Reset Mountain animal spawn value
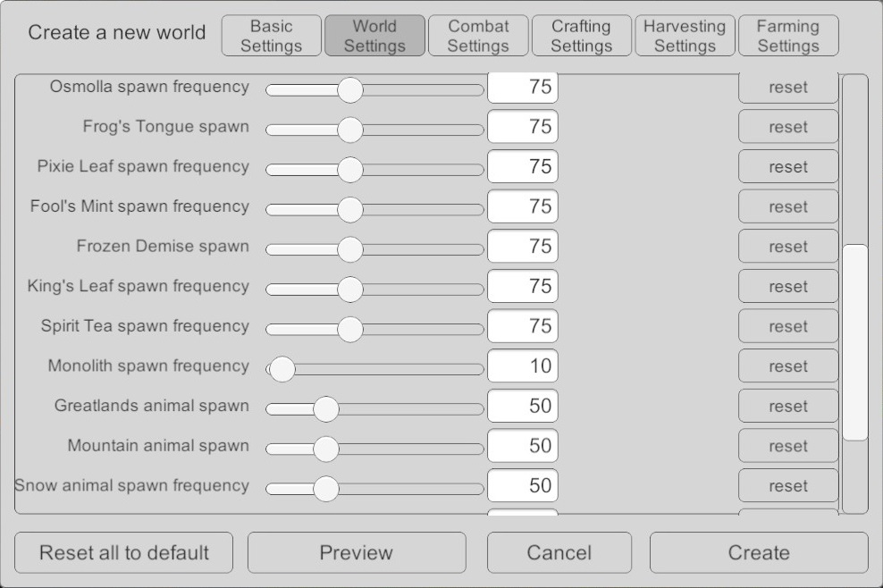 tap(787, 446)
